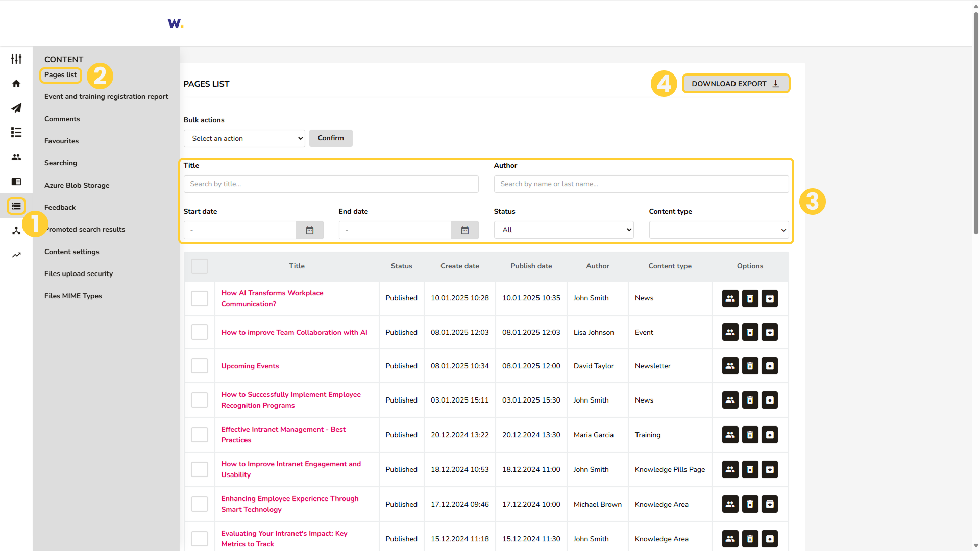The width and height of the screenshot is (980, 551).
Task: Click the Publish date column header
Action: [x=531, y=266]
